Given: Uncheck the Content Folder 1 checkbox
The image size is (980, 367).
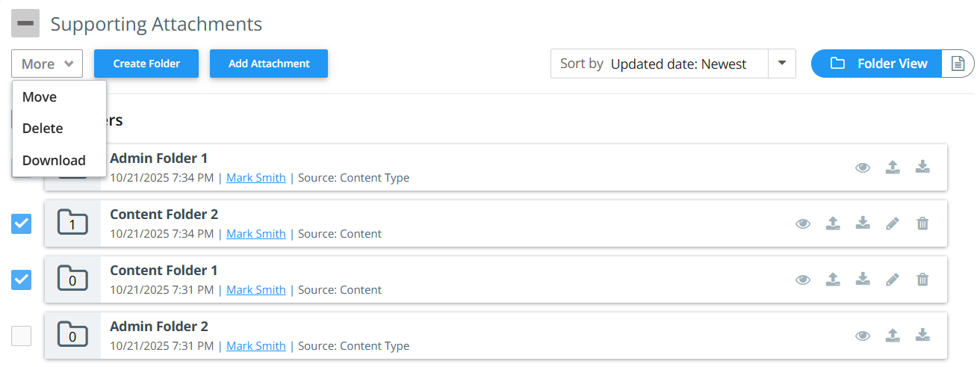Looking at the screenshot, I should [x=22, y=280].
